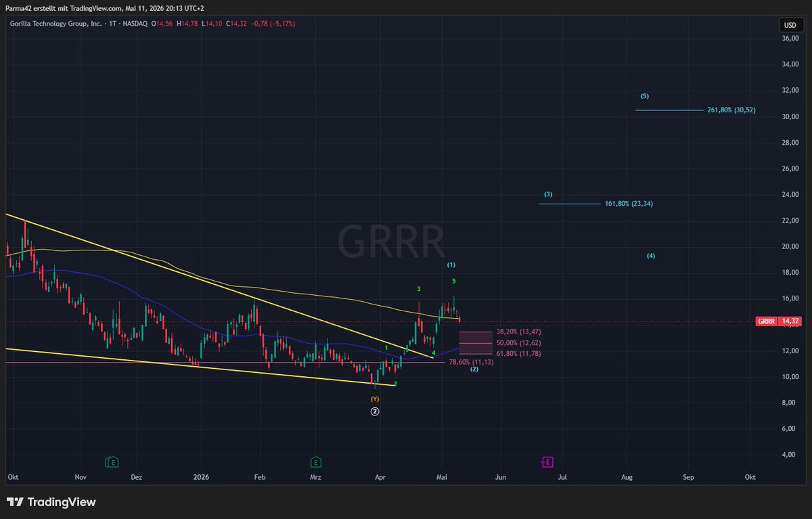This screenshot has height=519, width=812.
Task: Select the cyan 261,80% target line
Action: click(x=669, y=110)
